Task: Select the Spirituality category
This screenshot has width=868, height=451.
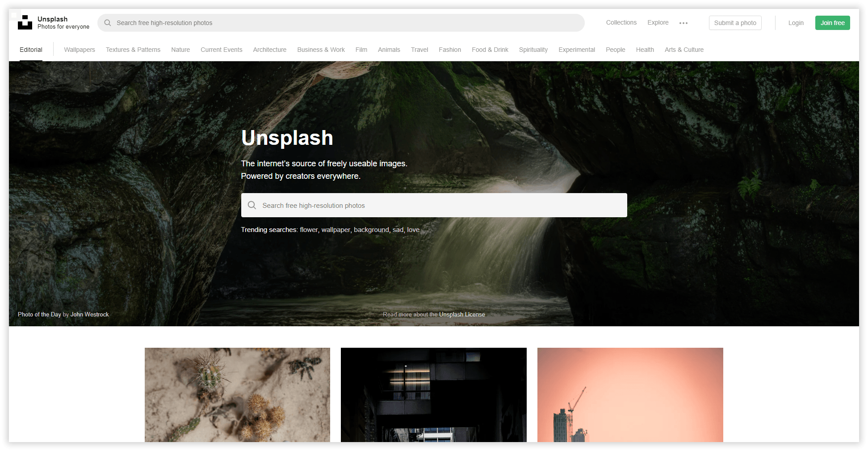Action: [533, 50]
